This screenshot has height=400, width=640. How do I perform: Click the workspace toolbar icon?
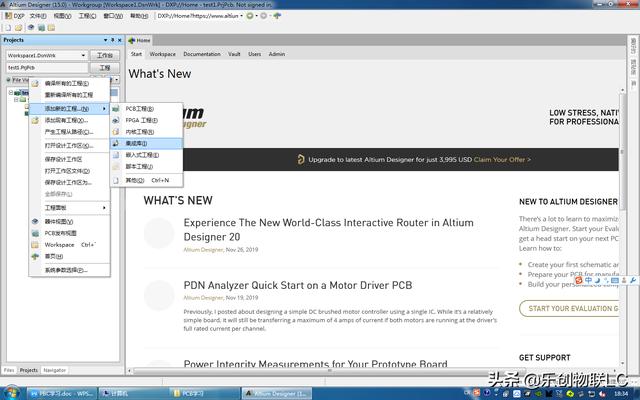pos(51,28)
